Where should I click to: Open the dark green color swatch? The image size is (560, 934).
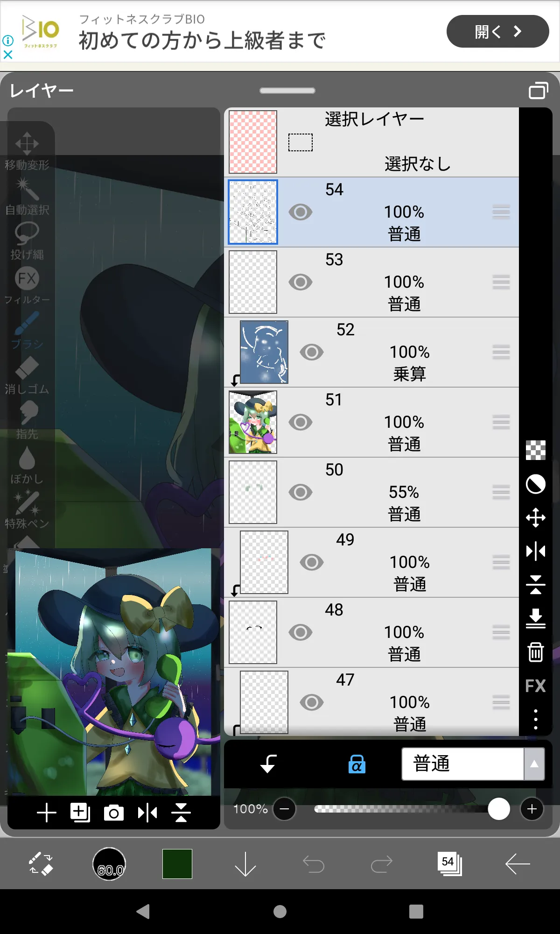[177, 864]
